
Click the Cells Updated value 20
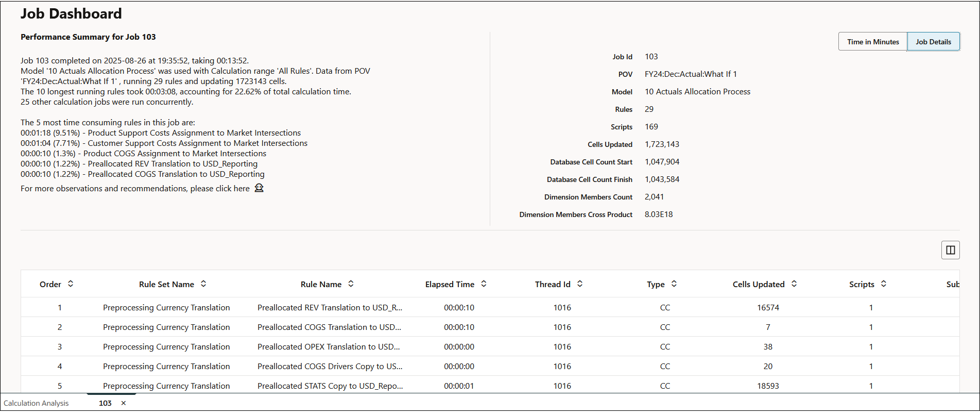[x=768, y=367]
